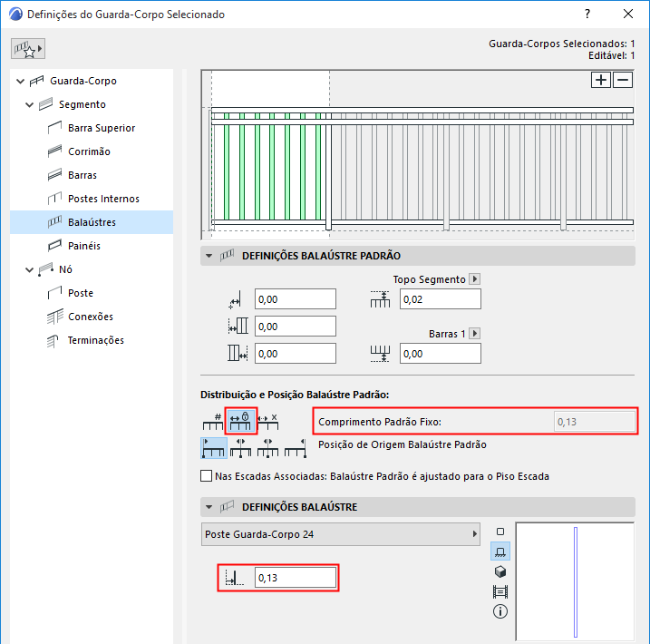Click the Balaústres icon in the tree
Viewport: 650px width, 644px height.
pyautogui.click(x=54, y=222)
